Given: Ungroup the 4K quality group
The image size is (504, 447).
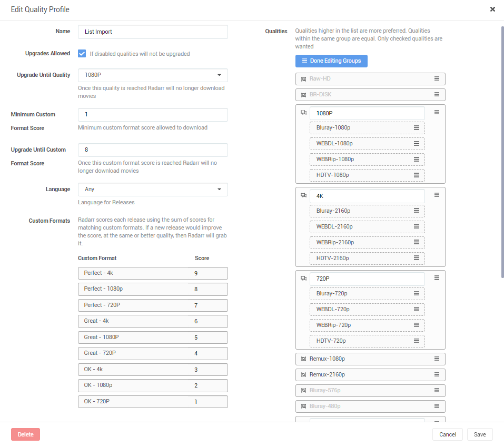Looking at the screenshot, I should click(303, 195).
